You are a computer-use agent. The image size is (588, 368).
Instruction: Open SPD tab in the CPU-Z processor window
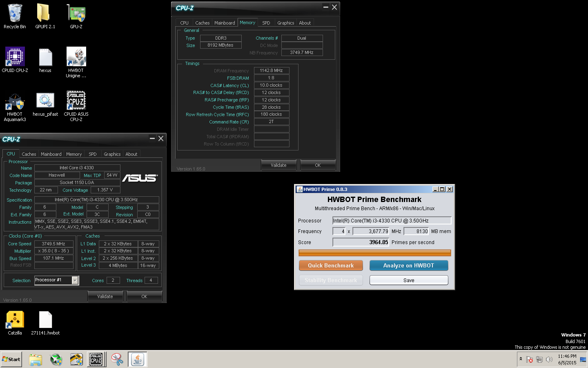pyautogui.click(x=93, y=154)
